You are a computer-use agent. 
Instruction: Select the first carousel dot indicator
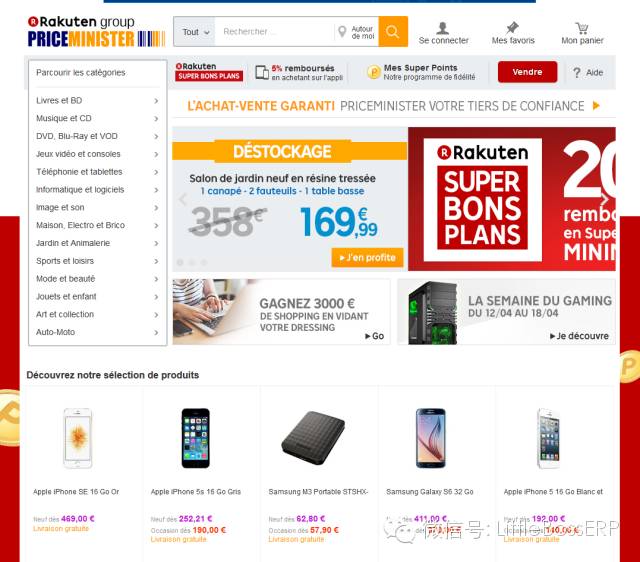click(x=180, y=262)
